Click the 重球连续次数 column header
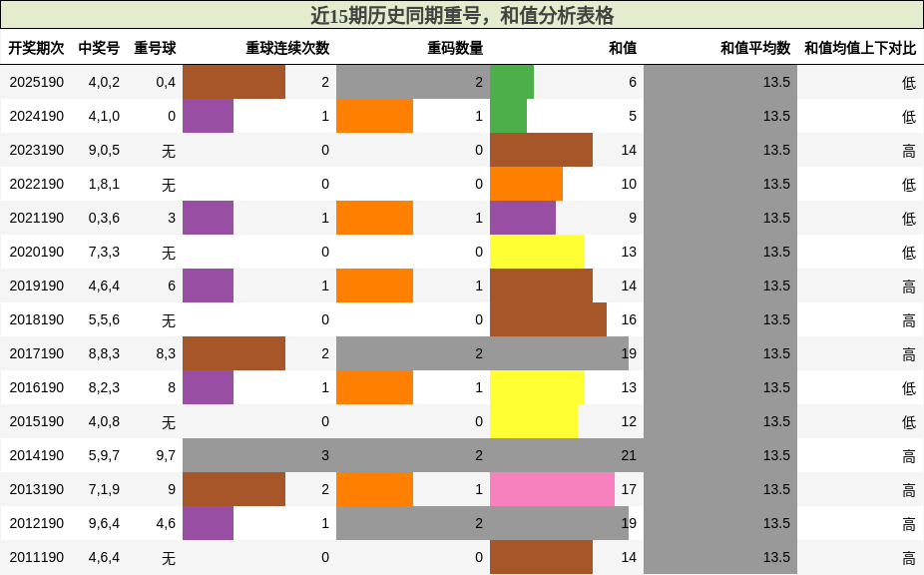Viewport: 924px width, 575px height. coord(287,48)
